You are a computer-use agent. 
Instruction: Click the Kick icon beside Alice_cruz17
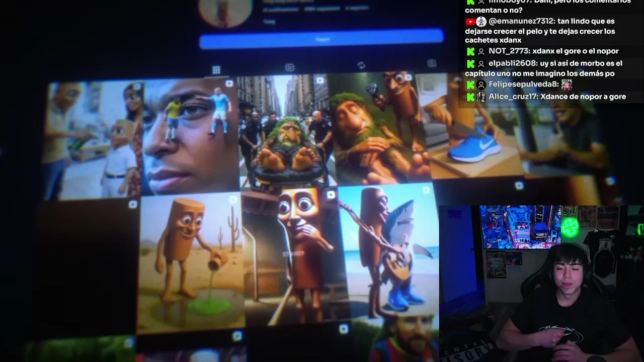(470, 97)
